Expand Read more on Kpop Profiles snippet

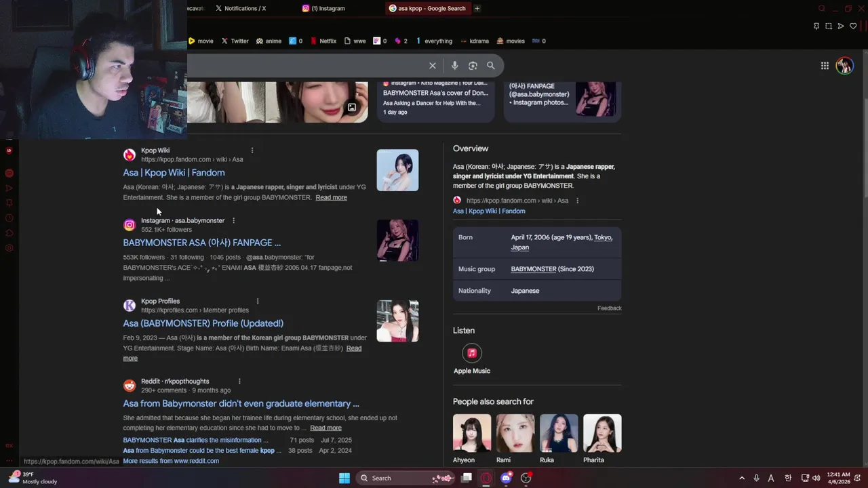(x=354, y=348)
